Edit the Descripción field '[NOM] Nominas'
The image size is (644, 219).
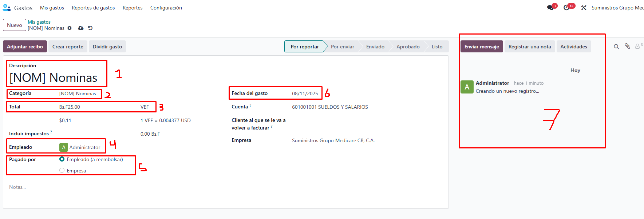coord(53,78)
